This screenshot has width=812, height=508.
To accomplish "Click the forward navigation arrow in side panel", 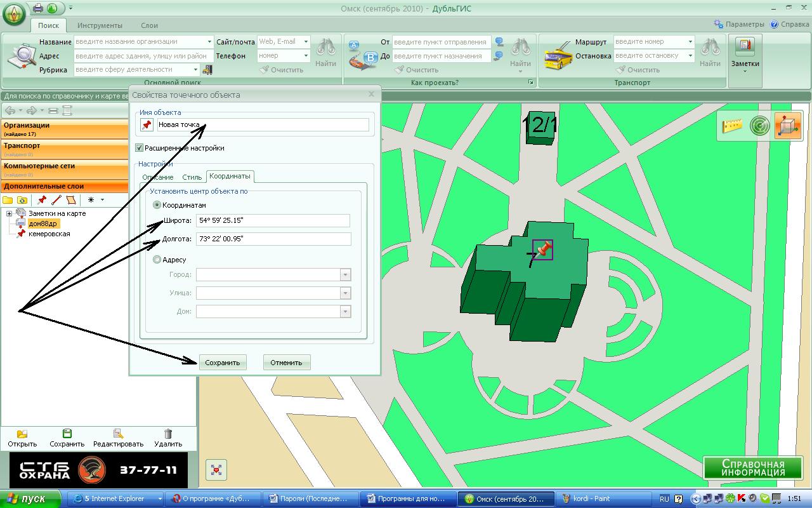I will pyautogui.click(x=32, y=110).
